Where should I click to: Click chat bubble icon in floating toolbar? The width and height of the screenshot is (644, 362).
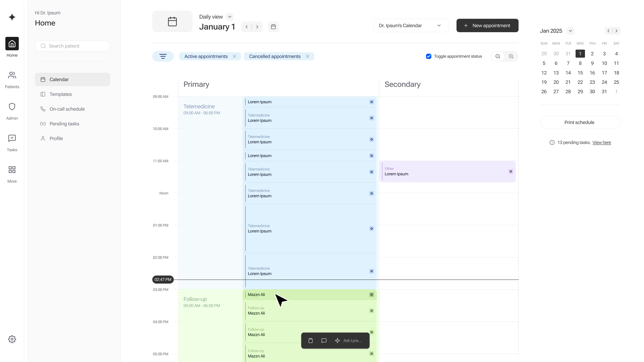[324, 341]
